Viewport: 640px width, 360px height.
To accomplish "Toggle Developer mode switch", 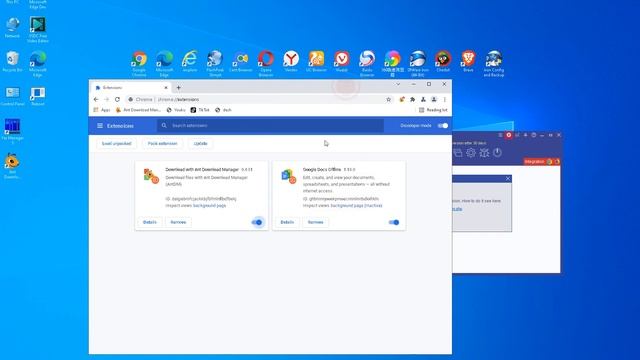I will (443, 126).
